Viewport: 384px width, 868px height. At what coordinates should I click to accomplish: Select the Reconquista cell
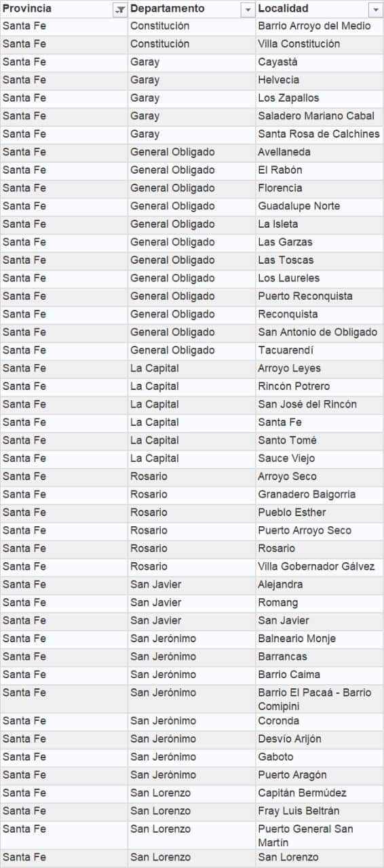pos(320,315)
